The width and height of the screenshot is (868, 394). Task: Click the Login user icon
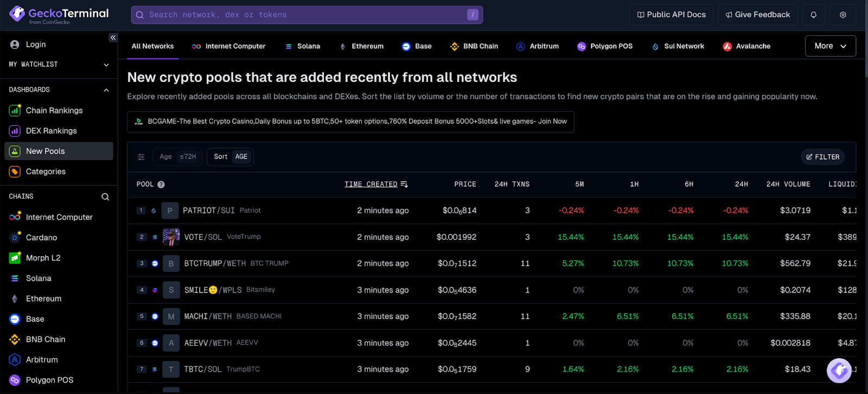tap(15, 45)
